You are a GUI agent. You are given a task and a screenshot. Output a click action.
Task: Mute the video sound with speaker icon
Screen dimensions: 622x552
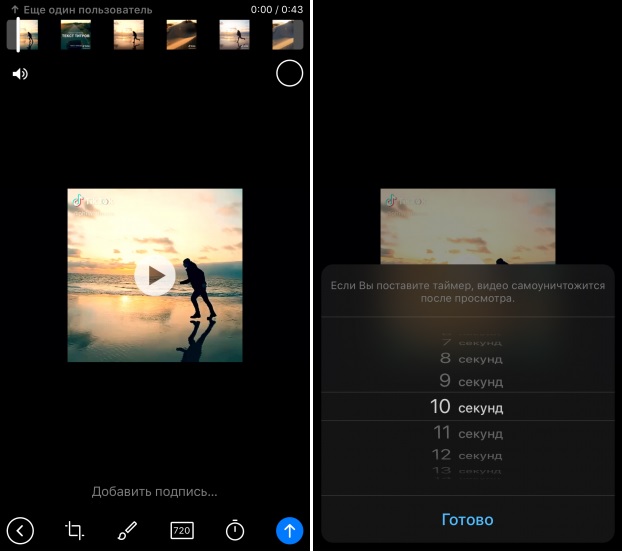pos(20,74)
